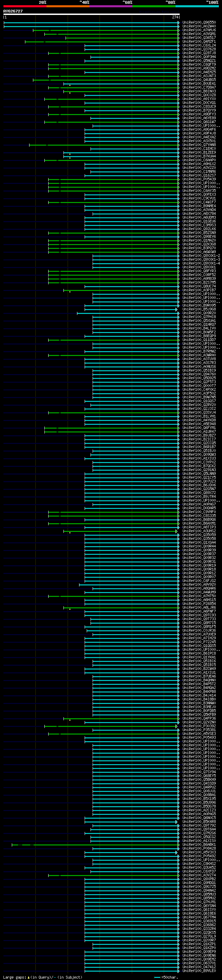Select hit label UniRef100_A3VZT4
The height and width of the screenshot is (980, 222).
[x=199, y=875]
